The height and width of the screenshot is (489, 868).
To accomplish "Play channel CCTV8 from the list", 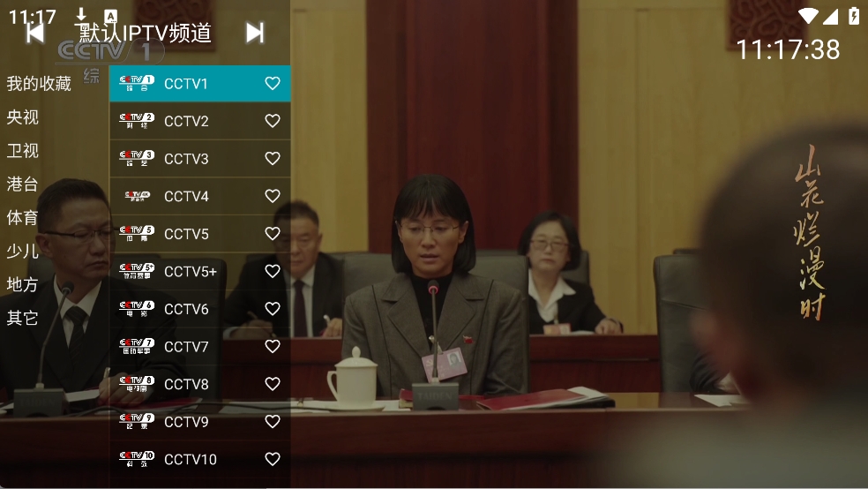I will click(x=200, y=384).
